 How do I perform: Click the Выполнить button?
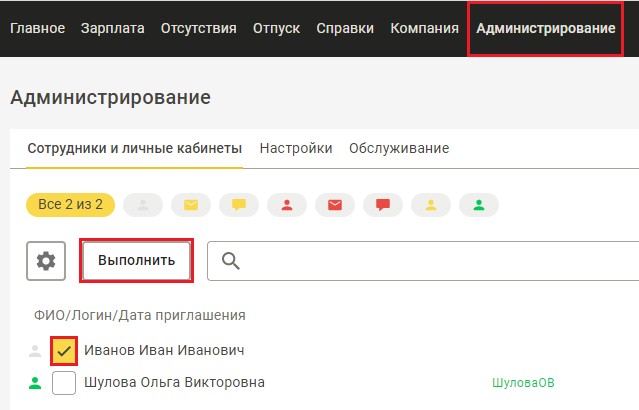pyautogui.click(x=137, y=261)
